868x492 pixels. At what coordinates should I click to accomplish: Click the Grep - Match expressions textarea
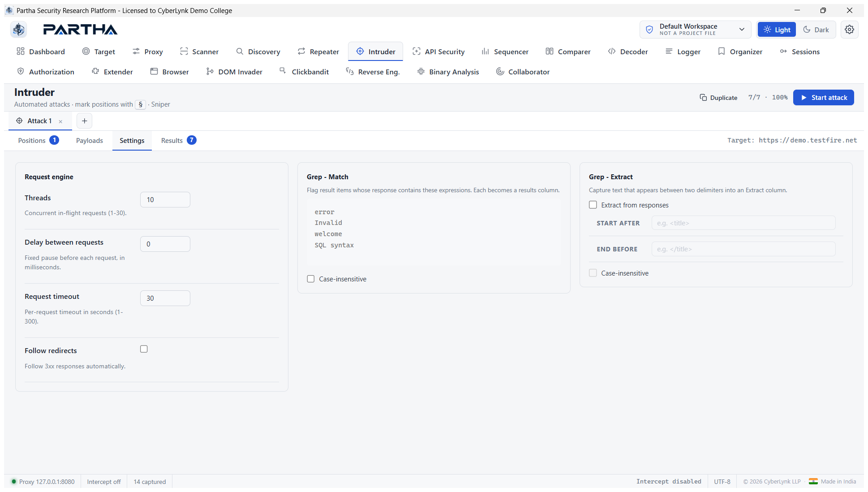pos(434,232)
